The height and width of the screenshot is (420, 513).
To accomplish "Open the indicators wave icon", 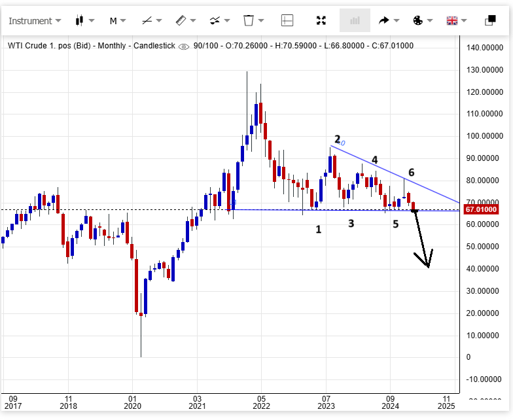I will tap(215, 20).
